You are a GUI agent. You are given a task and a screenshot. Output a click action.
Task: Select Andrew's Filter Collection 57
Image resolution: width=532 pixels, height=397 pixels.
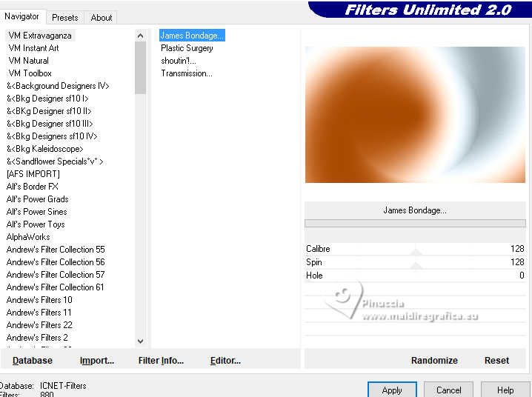[56, 275]
